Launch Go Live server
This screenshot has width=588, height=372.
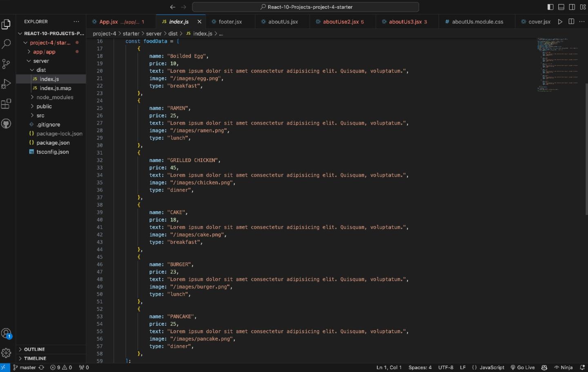pos(523,368)
